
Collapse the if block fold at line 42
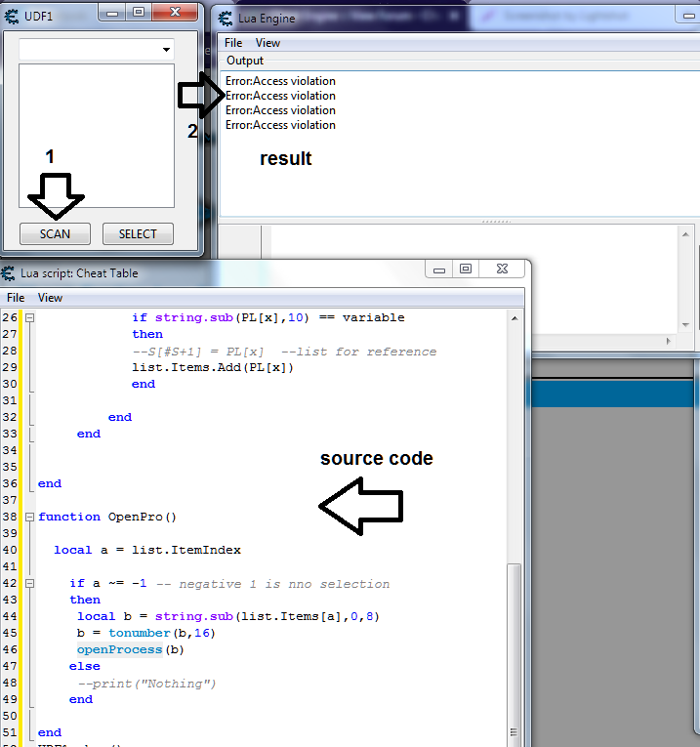(29, 583)
